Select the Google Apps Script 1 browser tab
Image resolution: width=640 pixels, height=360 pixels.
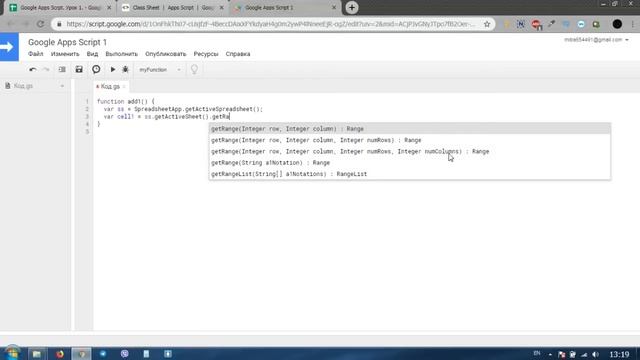(284, 8)
